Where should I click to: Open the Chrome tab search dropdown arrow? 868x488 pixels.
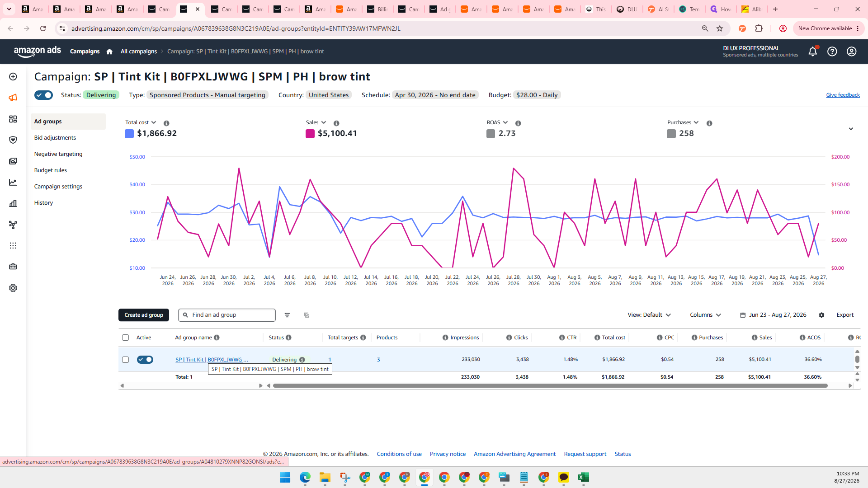9,9
